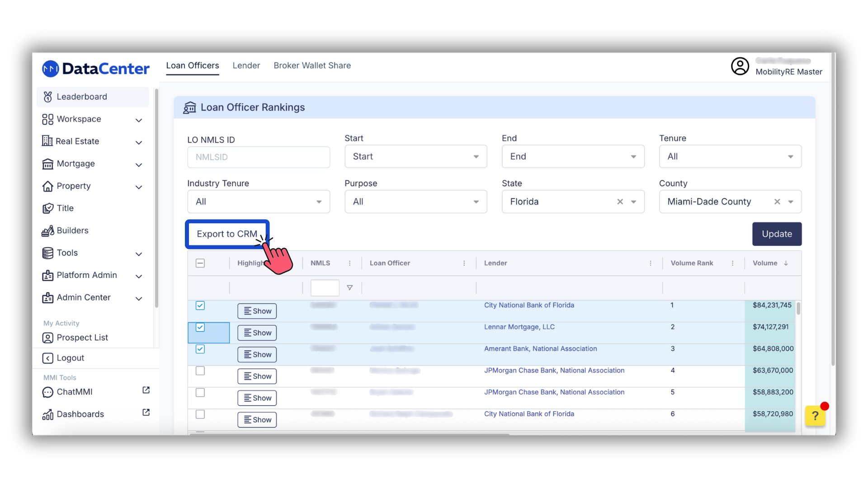Switch to Broker Wallet Share tab
The width and height of the screenshot is (868, 488).
[x=312, y=66]
